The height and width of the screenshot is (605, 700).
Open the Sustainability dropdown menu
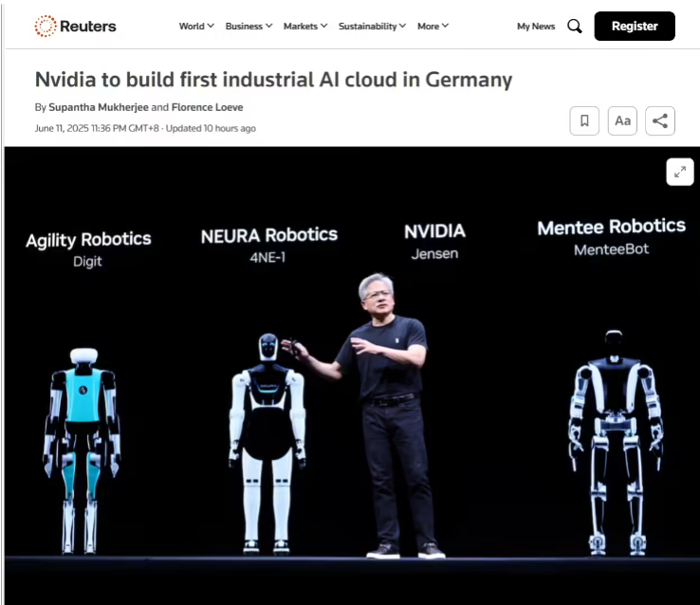[x=372, y=27]
